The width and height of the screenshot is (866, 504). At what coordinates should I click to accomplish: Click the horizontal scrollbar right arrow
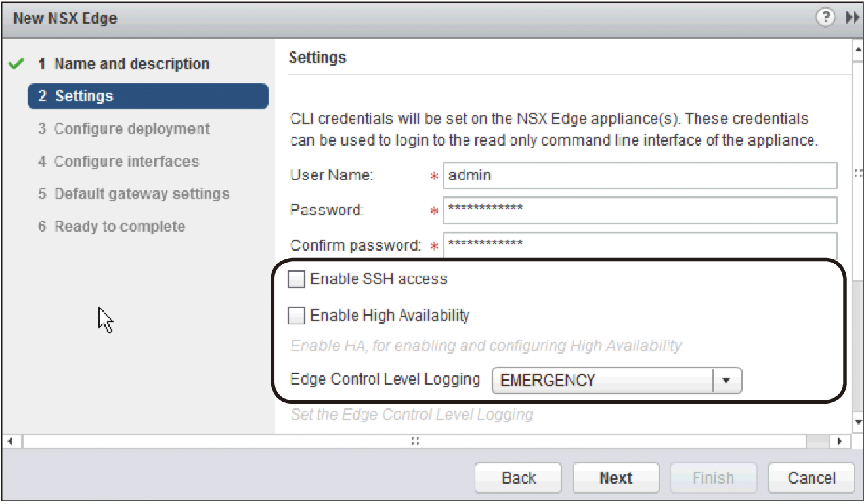click(840, 441)
